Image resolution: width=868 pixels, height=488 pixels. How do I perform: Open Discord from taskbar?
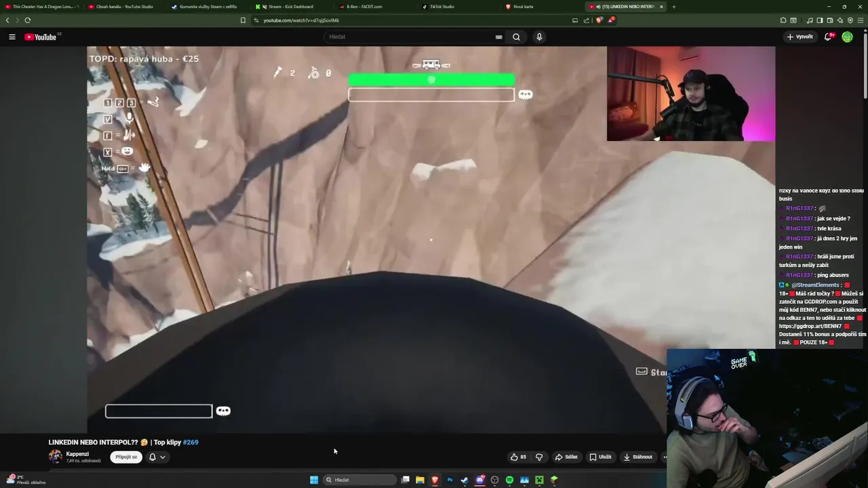(x=479, y=480)
